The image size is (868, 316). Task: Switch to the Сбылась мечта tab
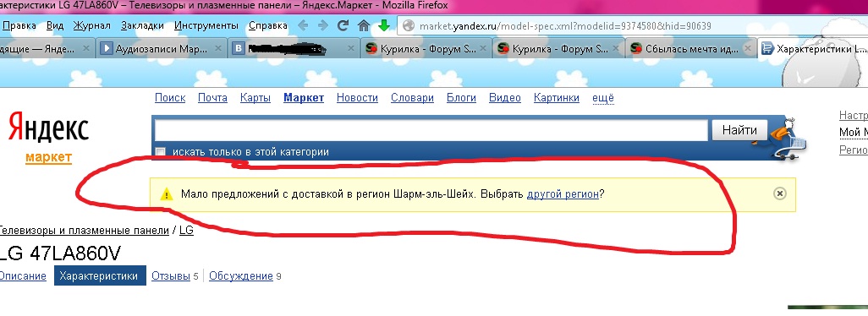coord(691,49)
